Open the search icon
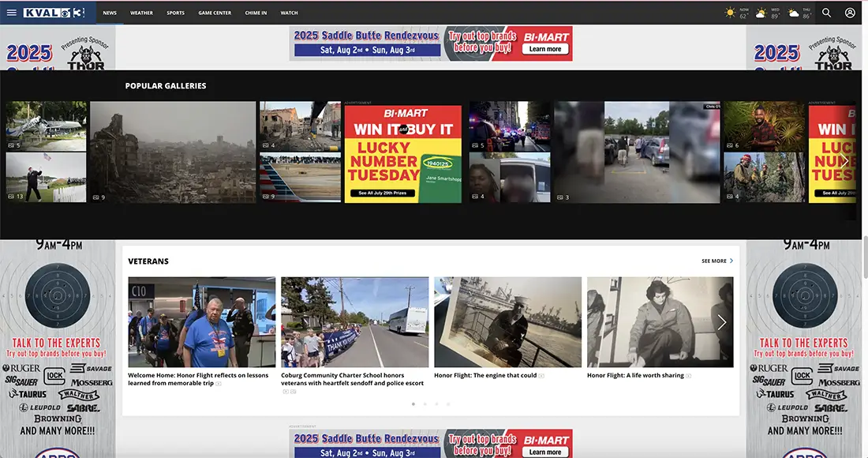Image resolution: width=868 pixels, height=458 pixels. pyautogui.click(x=826, y=12)
